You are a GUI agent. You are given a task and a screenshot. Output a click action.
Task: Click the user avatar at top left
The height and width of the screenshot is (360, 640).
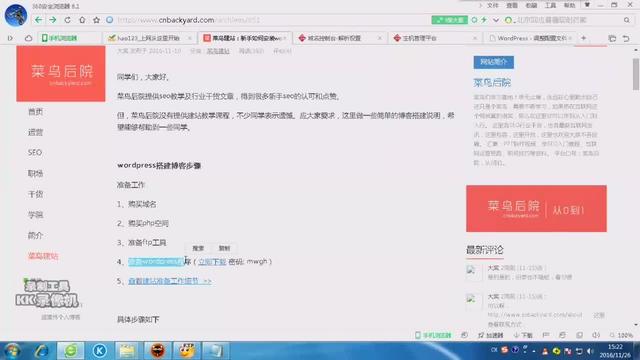click(16, 15)
